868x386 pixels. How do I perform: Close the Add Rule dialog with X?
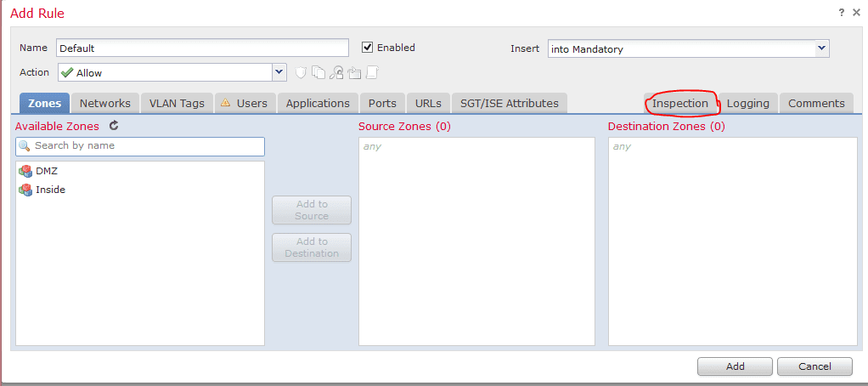856,12
